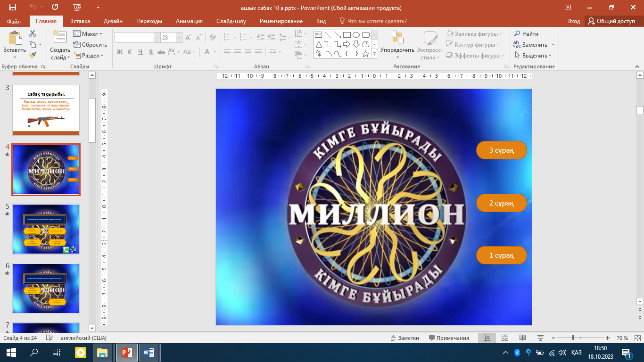Click the zoom out minus button
Screen dimensions: 644x362
pyautogui.click(x=553, y=338)
